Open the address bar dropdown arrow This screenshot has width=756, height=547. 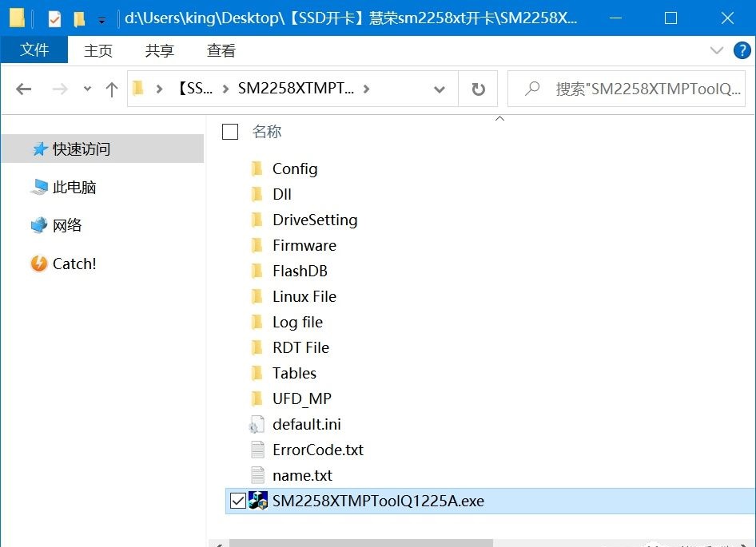click(440, 89)
